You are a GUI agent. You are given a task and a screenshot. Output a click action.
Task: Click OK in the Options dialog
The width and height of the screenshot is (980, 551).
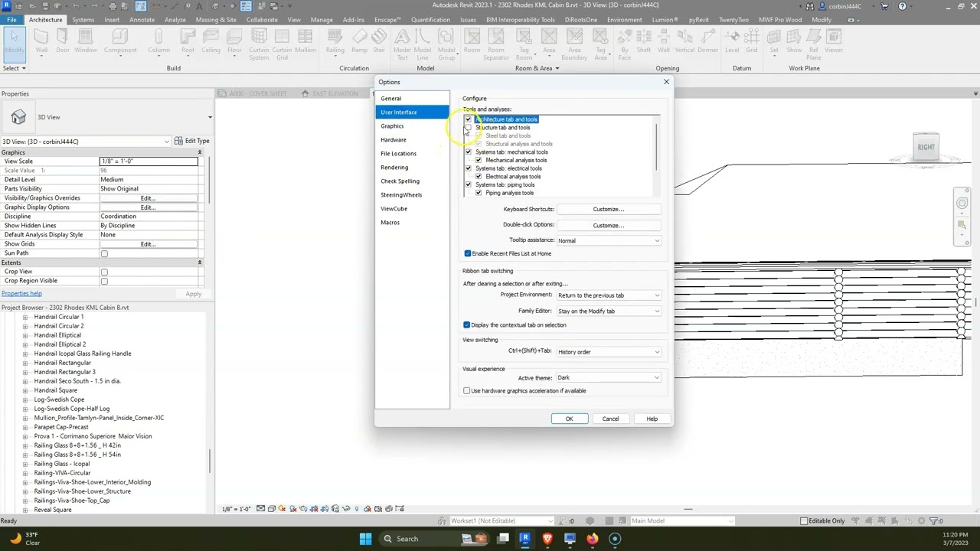point(570,419)
